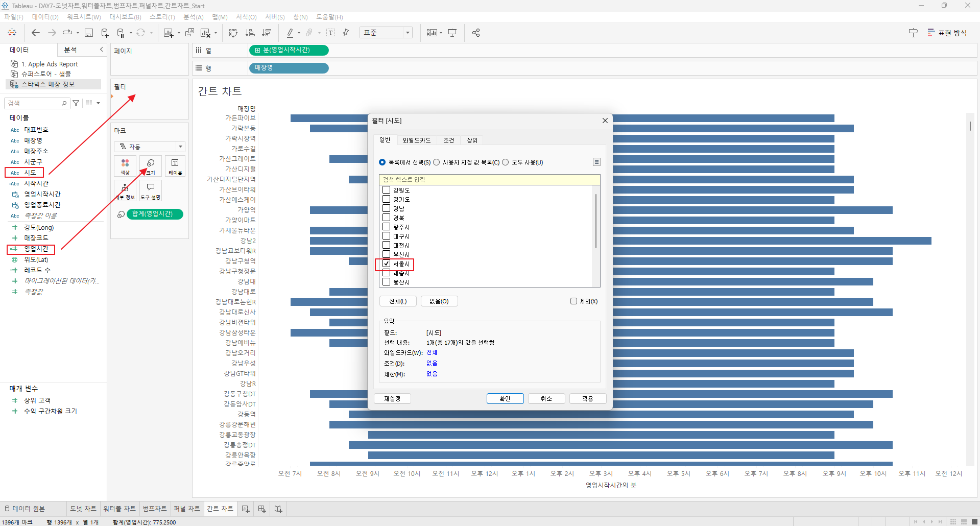
Task: Open the pause auto updates dropdown arrow
Action: [131, 33]
